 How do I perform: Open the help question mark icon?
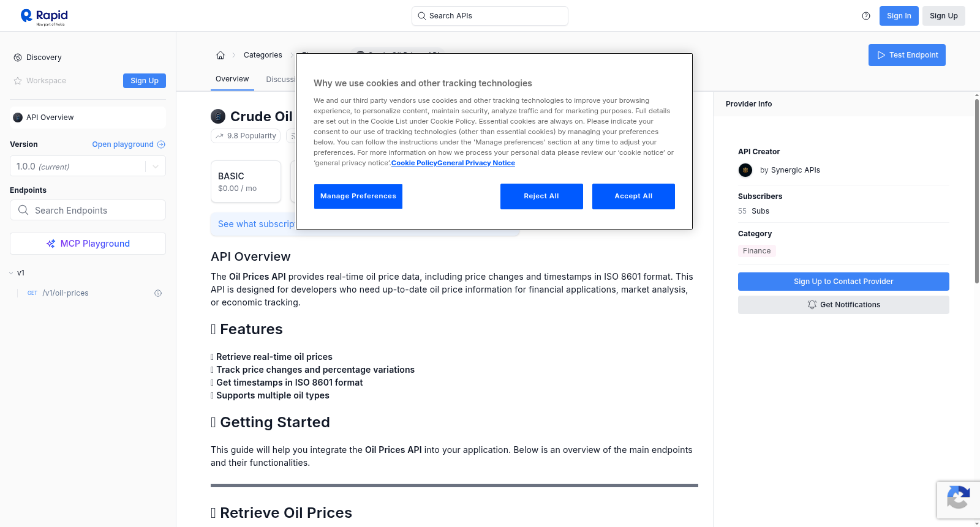point(866,16)
